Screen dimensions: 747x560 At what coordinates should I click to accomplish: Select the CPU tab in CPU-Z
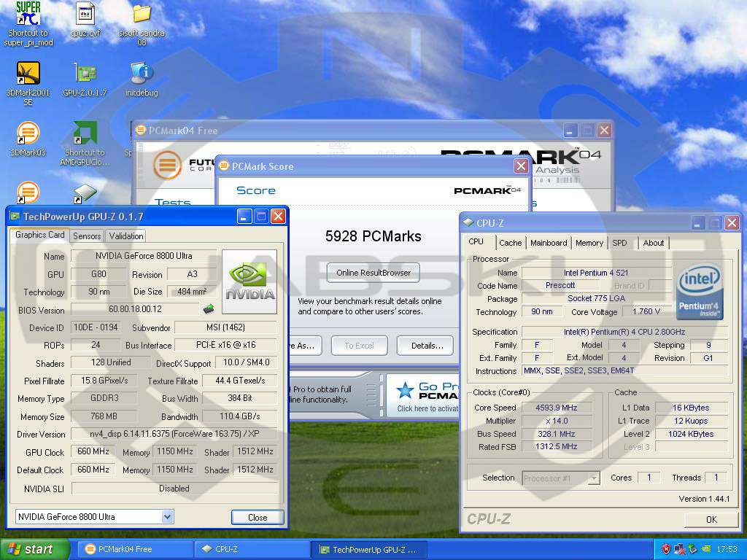[476, 241]
